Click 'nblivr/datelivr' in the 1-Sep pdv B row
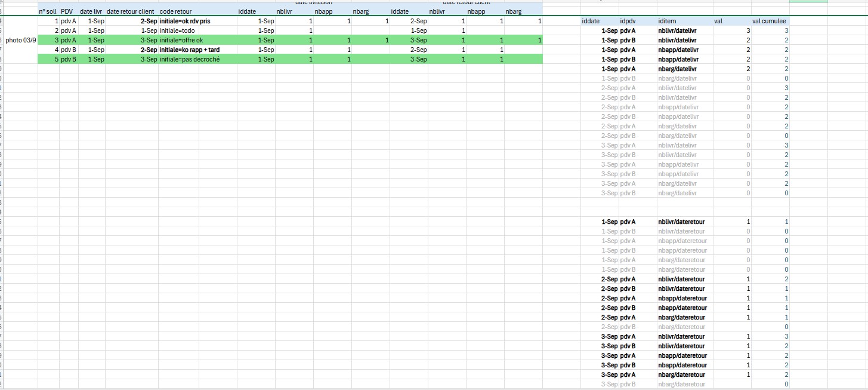This screenshot has height=390, width=868. click(x=677, y=40)
